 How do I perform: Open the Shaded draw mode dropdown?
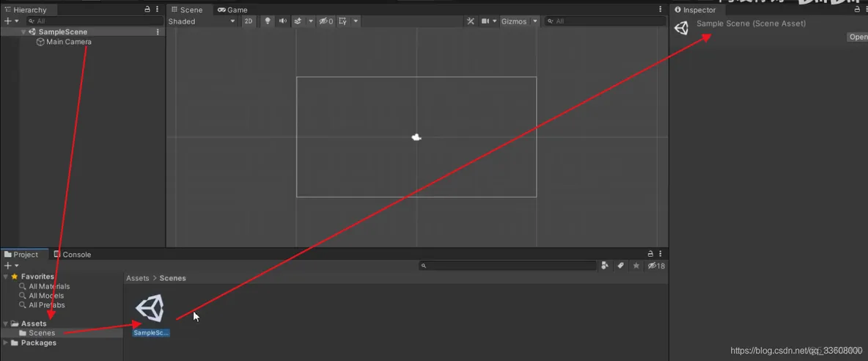[202, 21]
